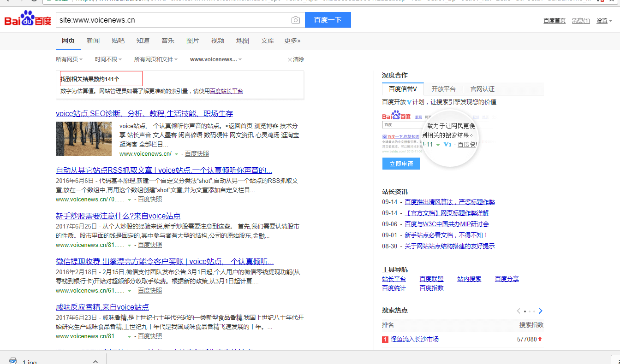Open the 百度分享 tool link

(x=507, y=279)
